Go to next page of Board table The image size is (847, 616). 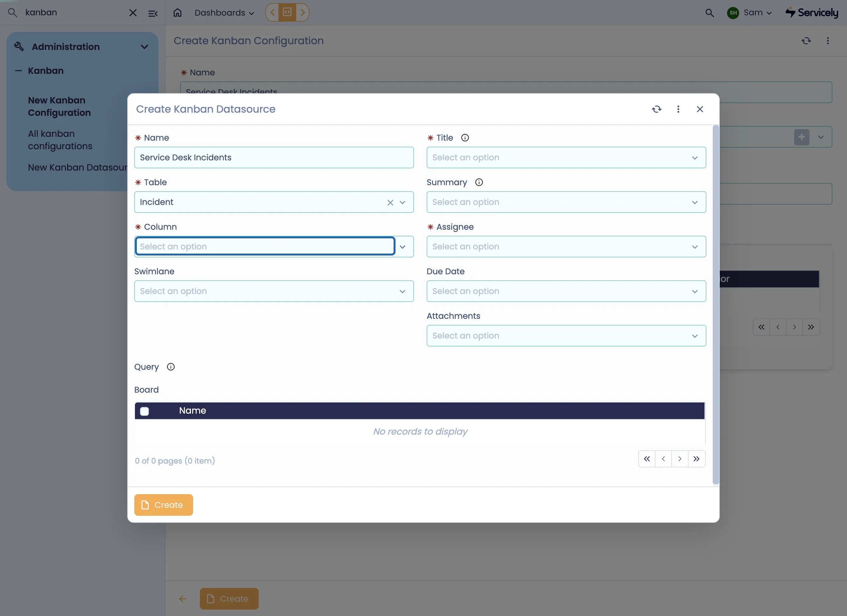[680, 459]
